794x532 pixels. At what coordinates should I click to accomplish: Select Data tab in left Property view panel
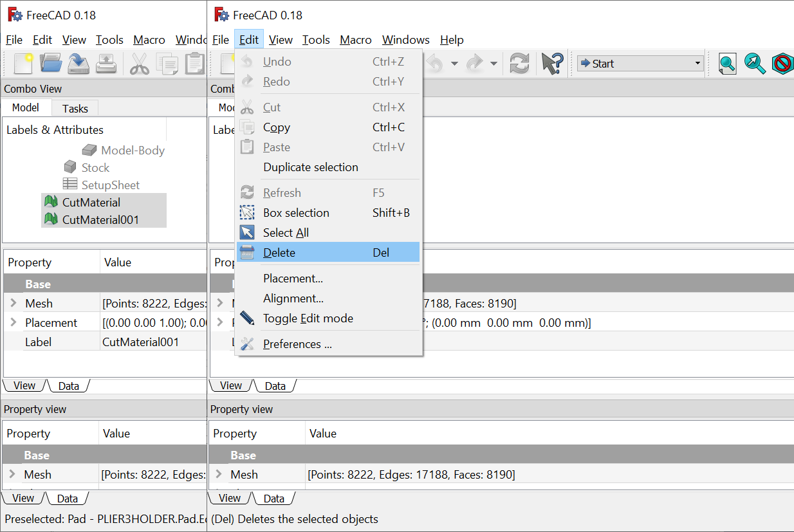(68, 498)
